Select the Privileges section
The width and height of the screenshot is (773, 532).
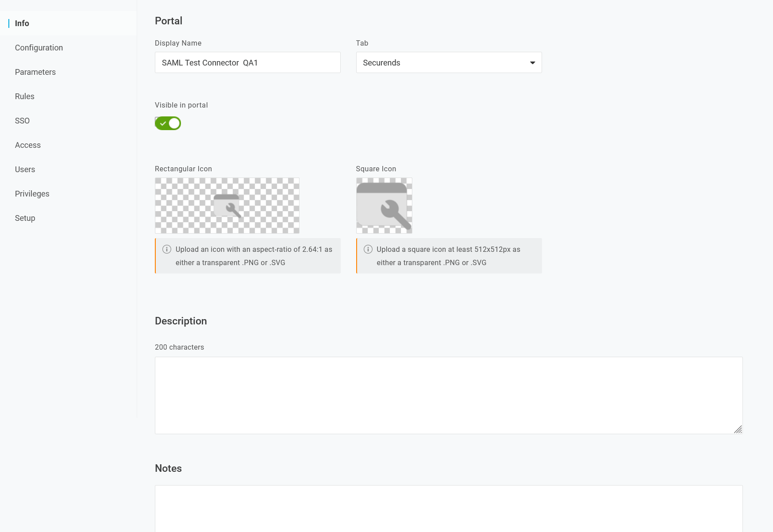(32, 193)
